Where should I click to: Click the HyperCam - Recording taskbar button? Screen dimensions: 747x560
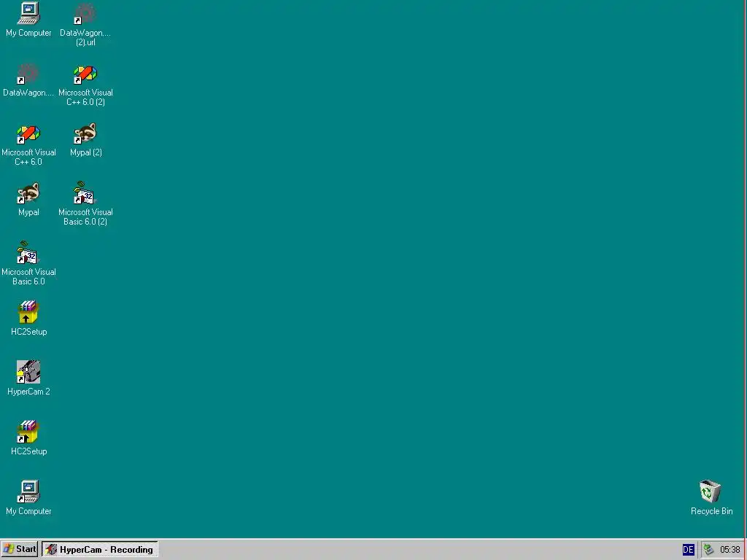point(99,550)
